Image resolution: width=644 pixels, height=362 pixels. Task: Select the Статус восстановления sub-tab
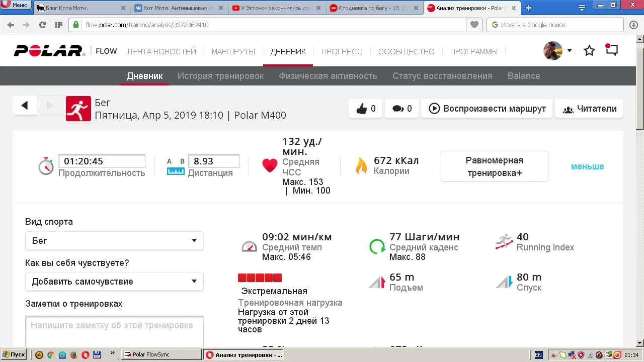click(x=442, y=76)
